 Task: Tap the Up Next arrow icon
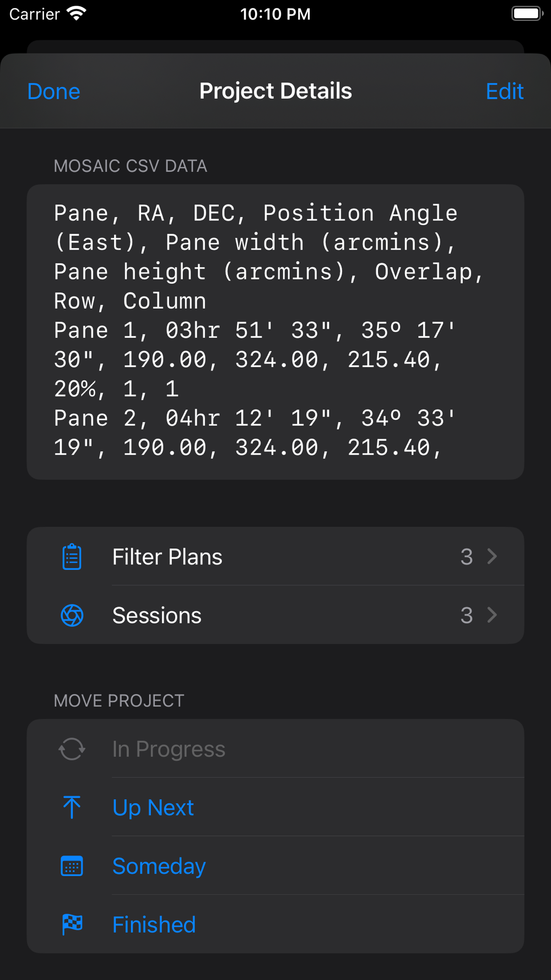72,807
